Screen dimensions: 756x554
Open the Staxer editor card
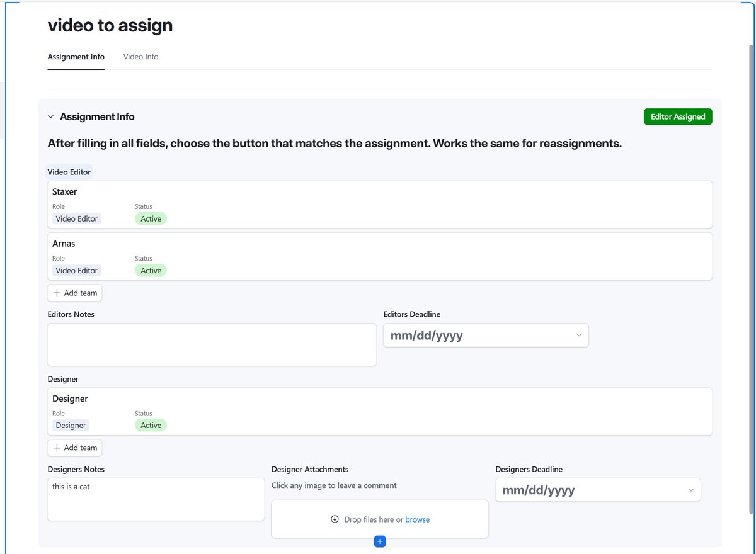[380, 205]
